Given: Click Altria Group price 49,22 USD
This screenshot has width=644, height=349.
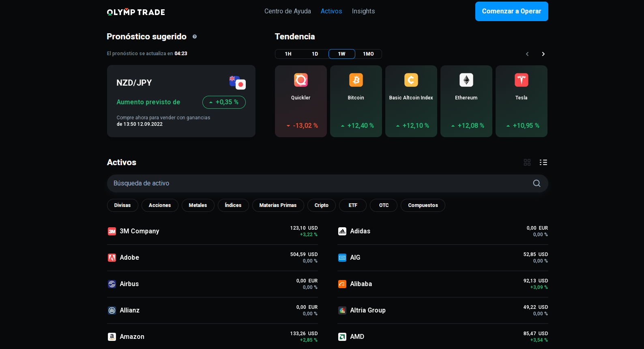Looking at the screenshot, I should coord(536,307).
